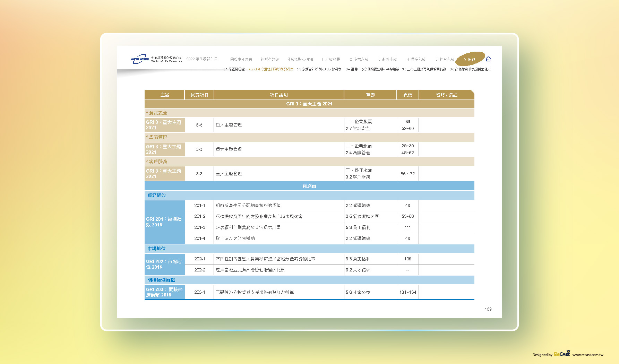Click the section reference '2.4' cell
The image size is (619, 364).
tap(358, 153)
